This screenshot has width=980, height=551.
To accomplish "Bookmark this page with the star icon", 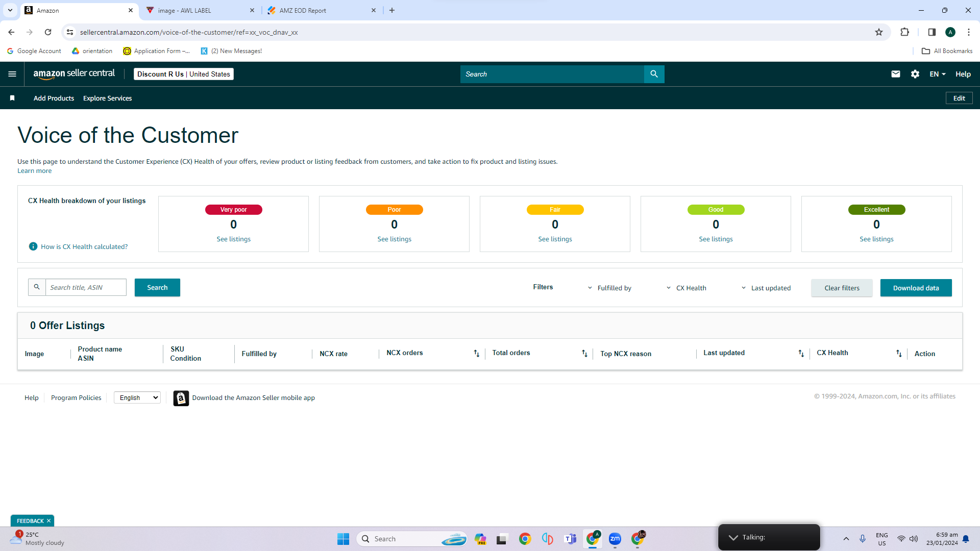I will [x=878, y=32].
